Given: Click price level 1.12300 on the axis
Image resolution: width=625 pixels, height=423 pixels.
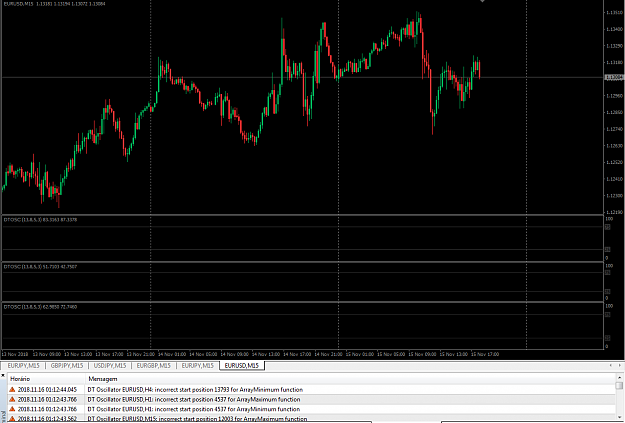Looking at the screenshot, I should coord(614,196).
